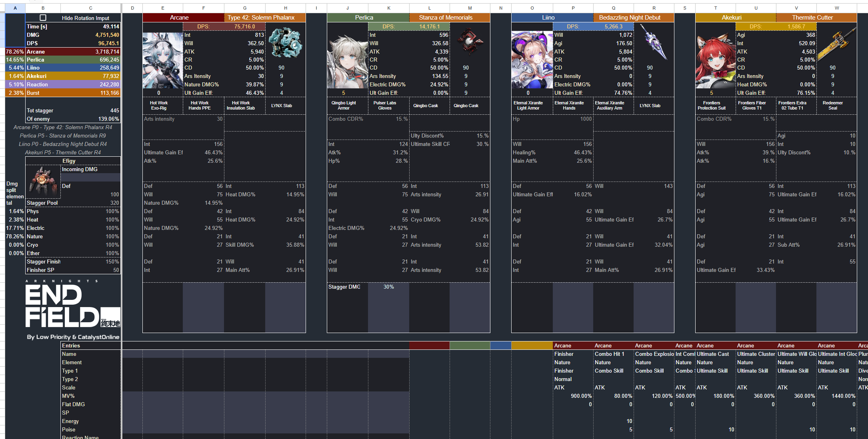Click the Stagger Finish value 150%
Screen dimensions: 868x439
(112, 261)
